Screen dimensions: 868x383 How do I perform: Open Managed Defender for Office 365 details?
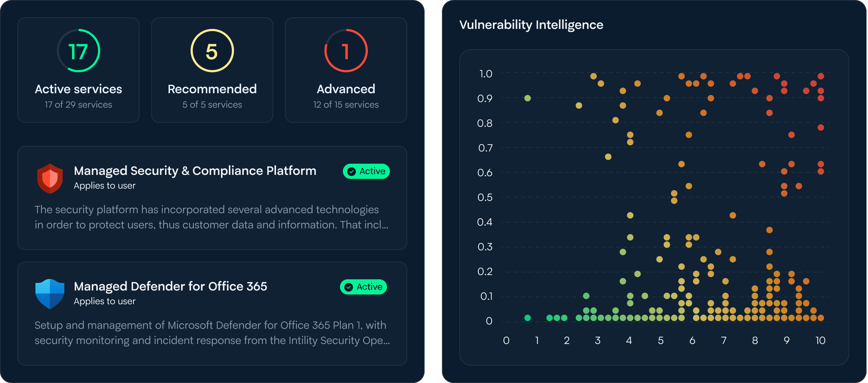point(170,286)
